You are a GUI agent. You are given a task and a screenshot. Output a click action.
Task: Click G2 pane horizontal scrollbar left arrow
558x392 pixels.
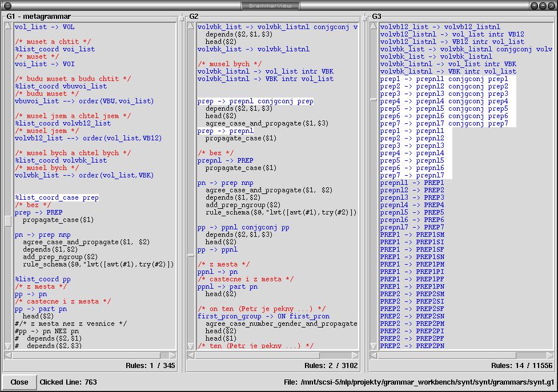191,355
